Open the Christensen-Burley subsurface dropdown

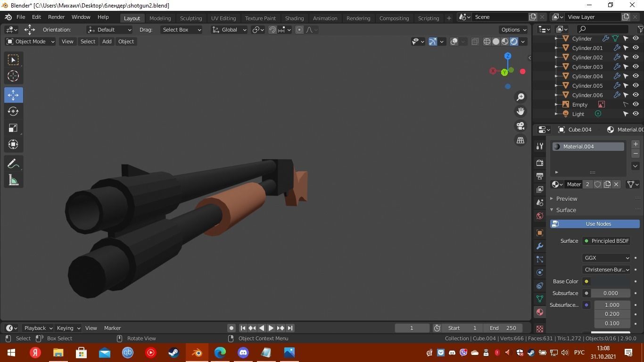[606, 270]
